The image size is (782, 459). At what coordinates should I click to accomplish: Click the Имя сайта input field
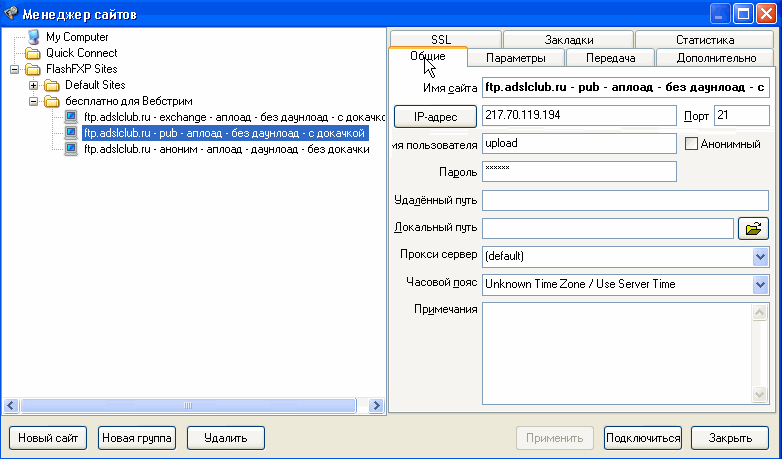(x=626, y=88)
